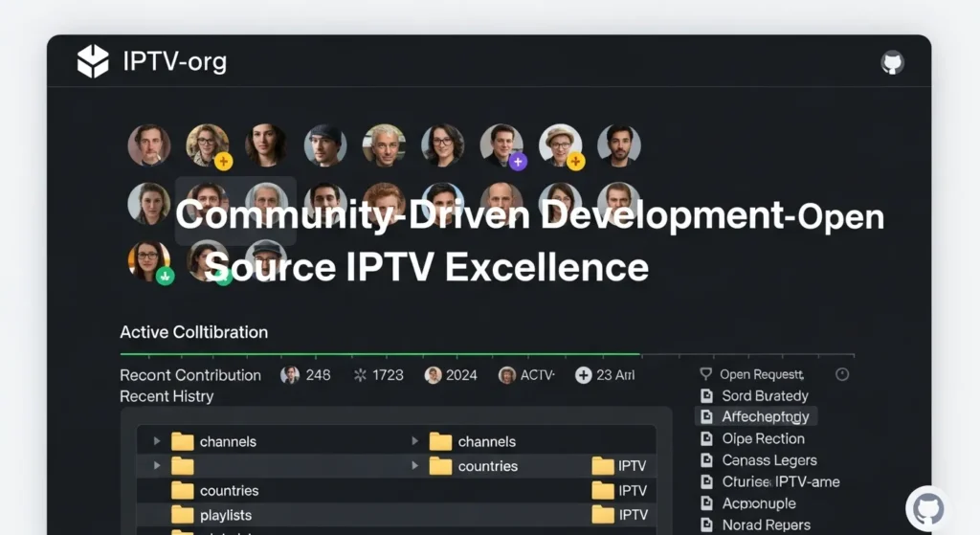The image size is (980, 535).
Task: Click the purple plus badge on the suited man's avatar
Action: pos(518,161)
